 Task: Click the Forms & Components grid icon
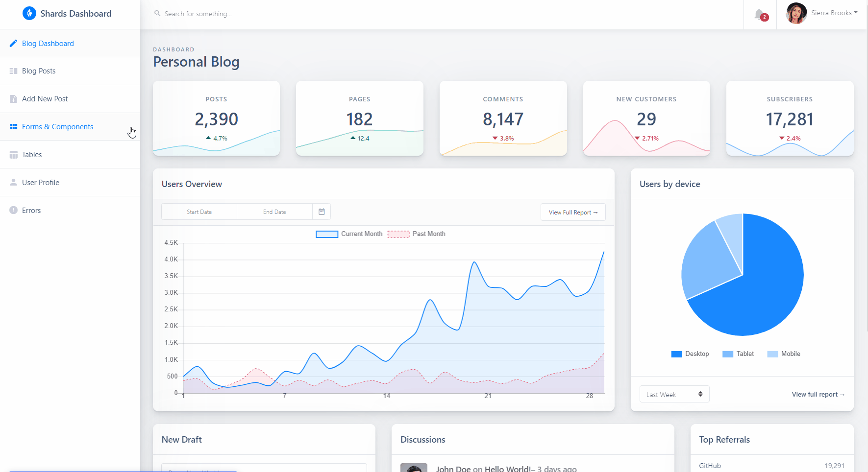13,126
